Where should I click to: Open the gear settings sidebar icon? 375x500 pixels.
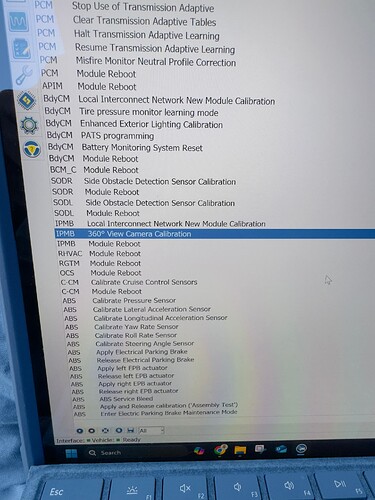click(29, 125)
